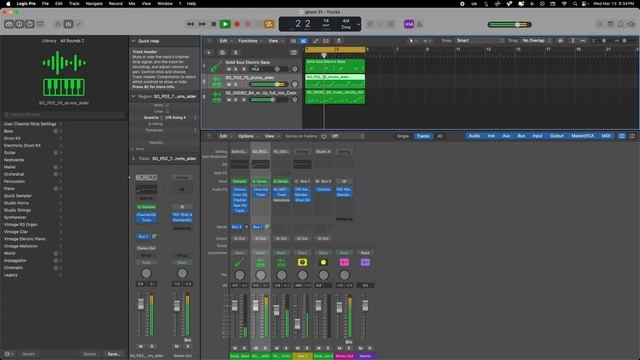This screenshot has height=360, width=640.
Task: Toggle MIDI filter button in Mixer
Action: pyautogui.click(x=606, y=136)
